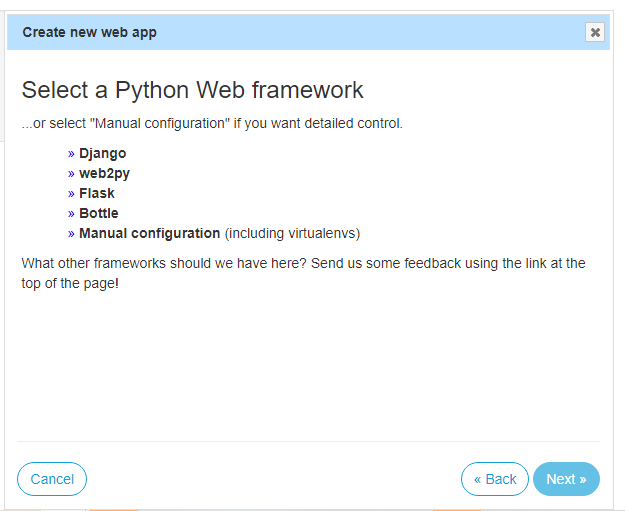Viewport: 625px width, 511px height.
Task: Choose the web2py framework option
Action: [104, 173]
